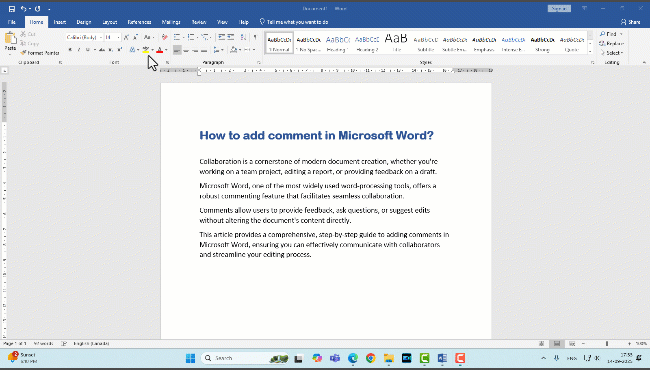
Task: Click the Windows taskbar Search box
Action: point(245,358)
